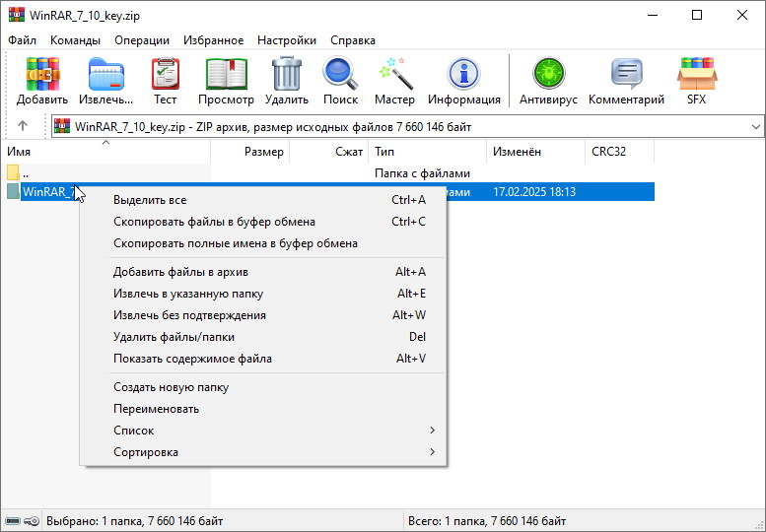766x532 pixels.
Task: Sort by the Изменён column header
Action: 536,152
